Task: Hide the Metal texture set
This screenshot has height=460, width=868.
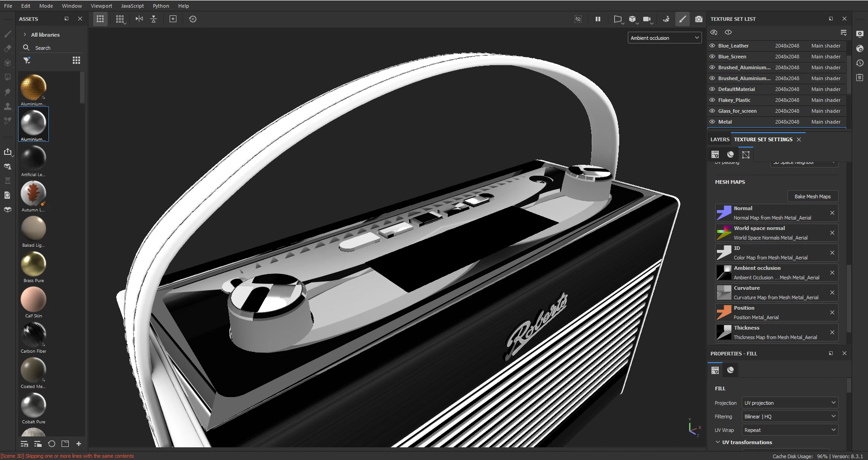Action: tap(712, 122)
